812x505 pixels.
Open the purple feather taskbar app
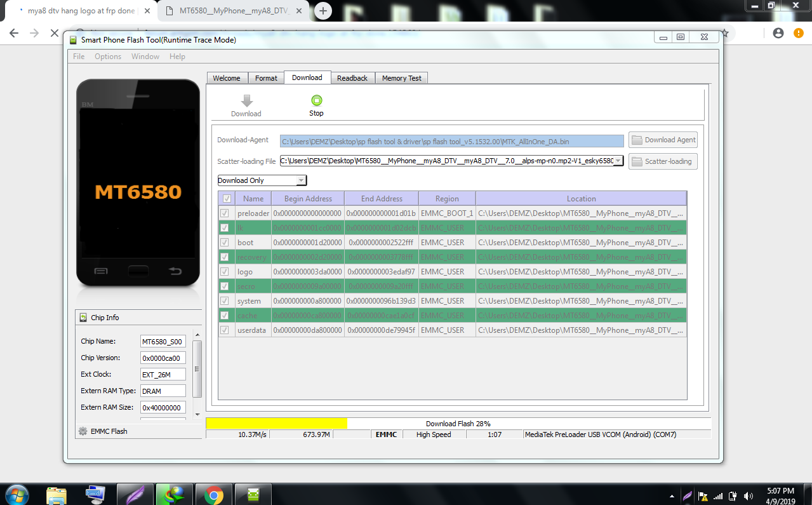click(135, 494)
